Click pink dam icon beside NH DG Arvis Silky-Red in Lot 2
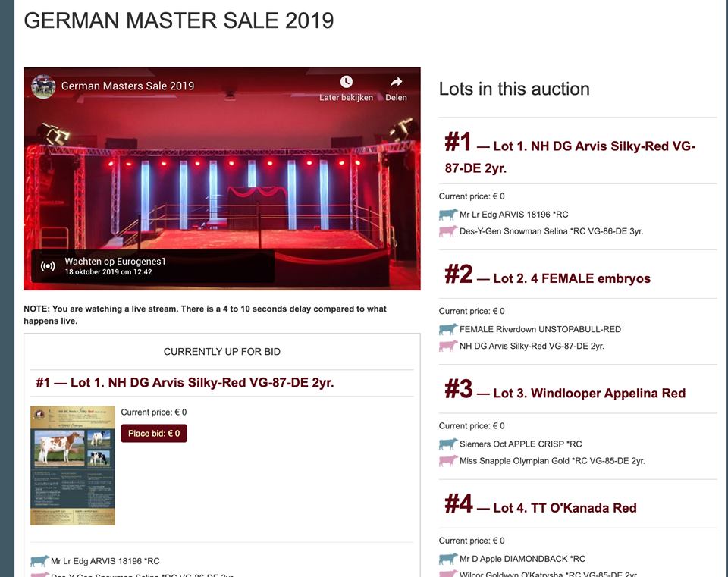 448,346
